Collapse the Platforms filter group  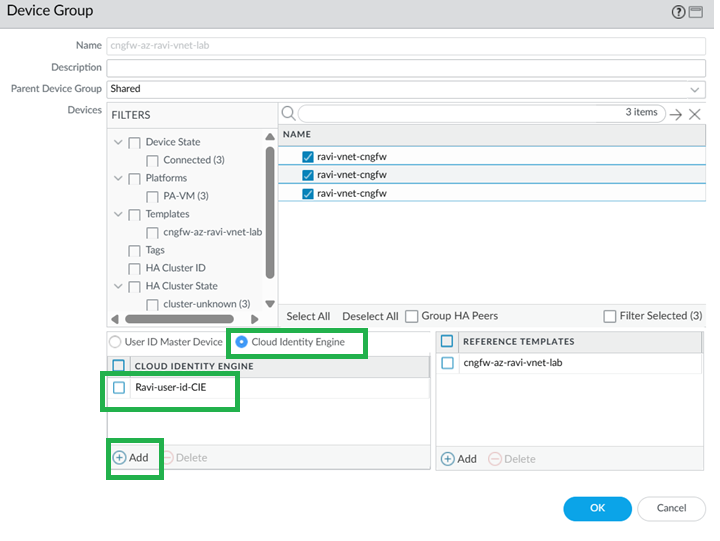point(118,178)
